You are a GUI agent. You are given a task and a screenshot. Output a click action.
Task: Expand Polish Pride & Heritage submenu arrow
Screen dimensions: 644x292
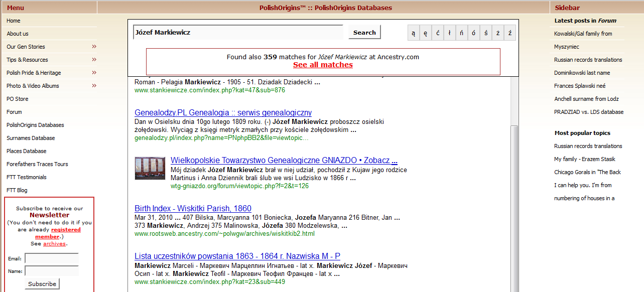pyautogui.click(x=94, y=73)
